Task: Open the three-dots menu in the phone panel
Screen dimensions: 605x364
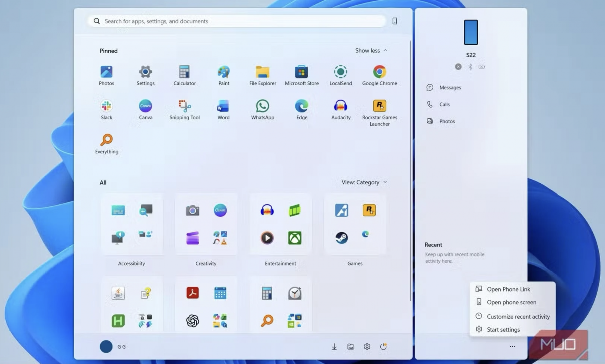Action: [512, 347]
